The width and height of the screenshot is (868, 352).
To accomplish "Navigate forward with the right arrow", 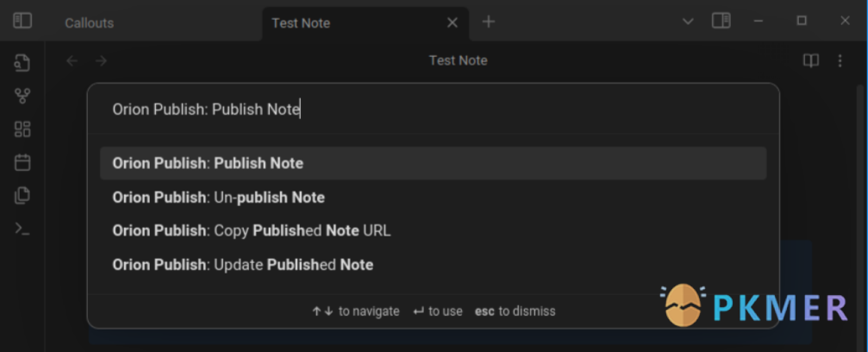I will [x=101, y=60].
